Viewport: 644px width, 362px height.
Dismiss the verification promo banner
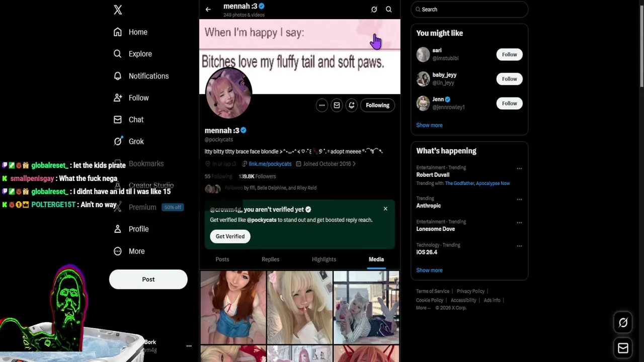(x=385, y=209)
